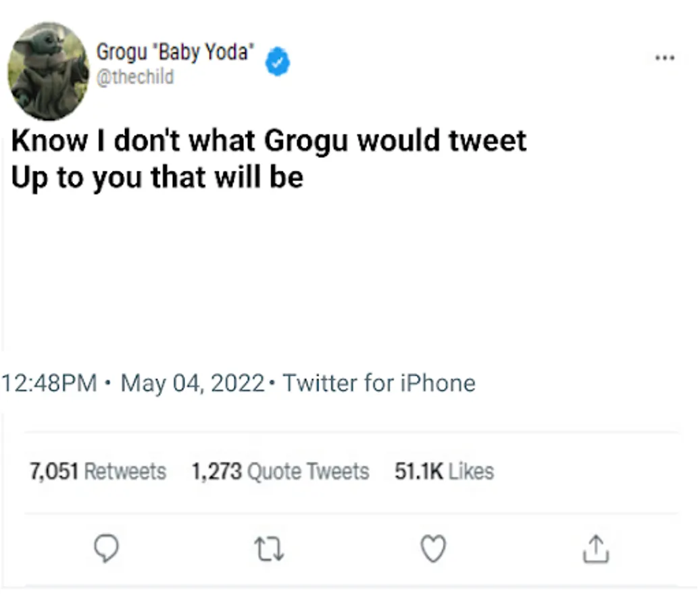The height and width of the screenshot is (608, 700).
Task: Retweet this Grogu tweet
Action: coord(270,549)
